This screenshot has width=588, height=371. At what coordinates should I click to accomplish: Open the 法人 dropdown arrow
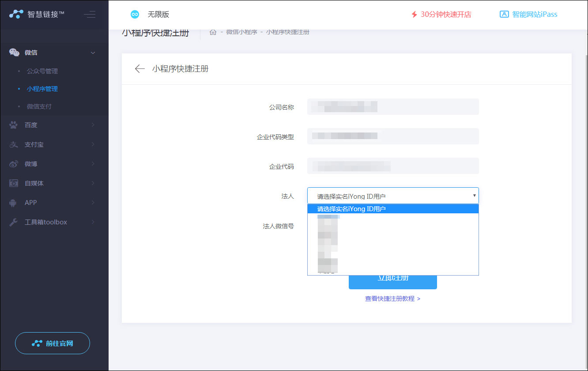(474, 195)
